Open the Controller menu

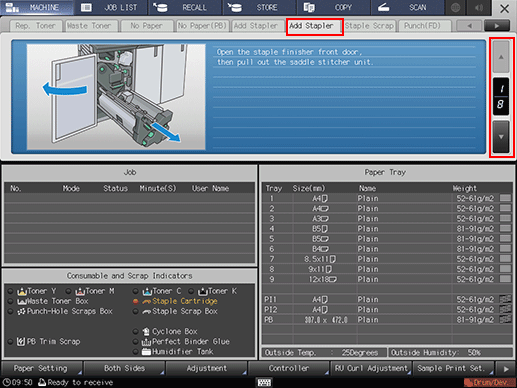coord(289,368)
